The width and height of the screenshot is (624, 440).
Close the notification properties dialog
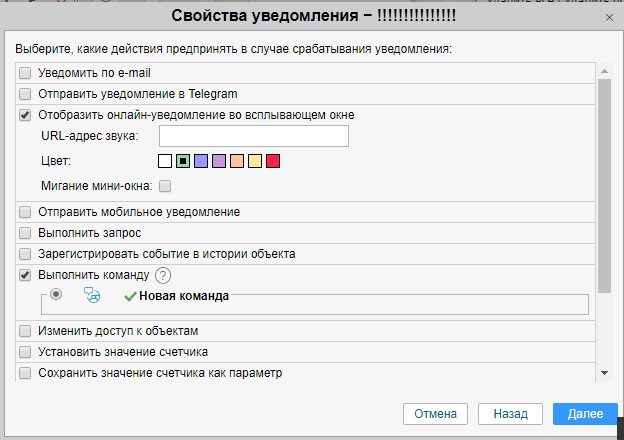(x=609, y=17)
